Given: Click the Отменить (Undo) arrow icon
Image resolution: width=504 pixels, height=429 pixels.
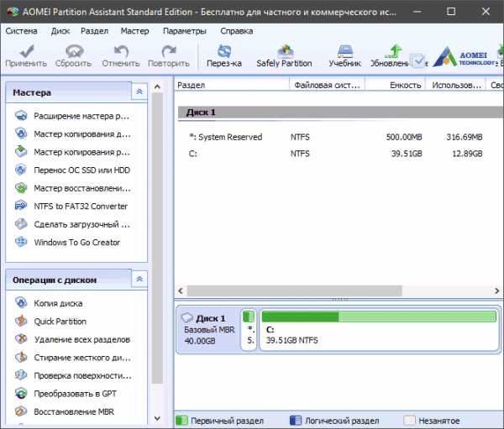Looking at the screenshot, I should point(121,50).
